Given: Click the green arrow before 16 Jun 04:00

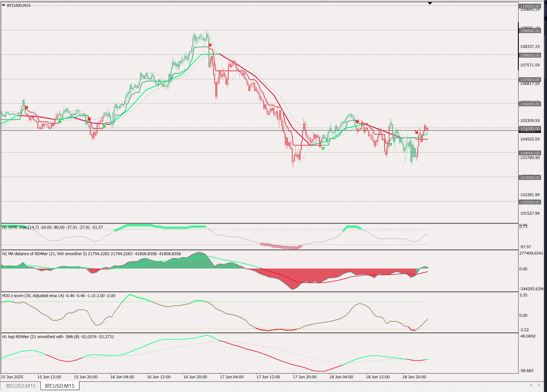Looking at the screenshot, I should click(x=104, y=126).
